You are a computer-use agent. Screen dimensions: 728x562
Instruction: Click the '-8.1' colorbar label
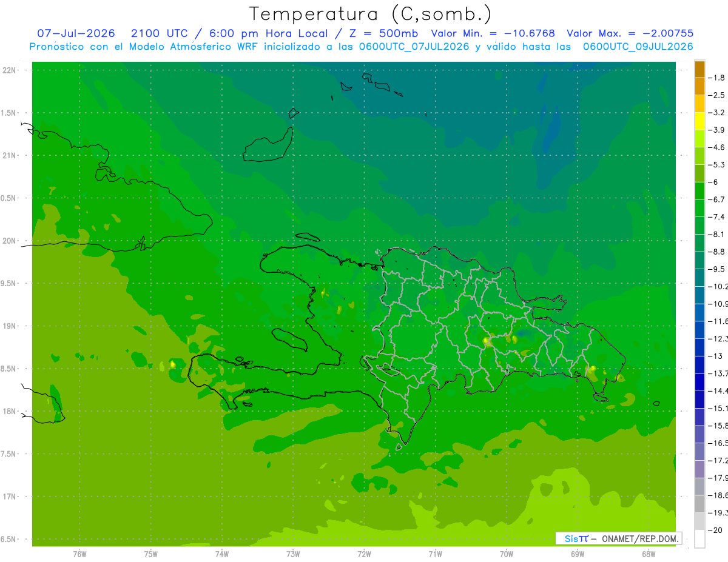coord(717,234)
